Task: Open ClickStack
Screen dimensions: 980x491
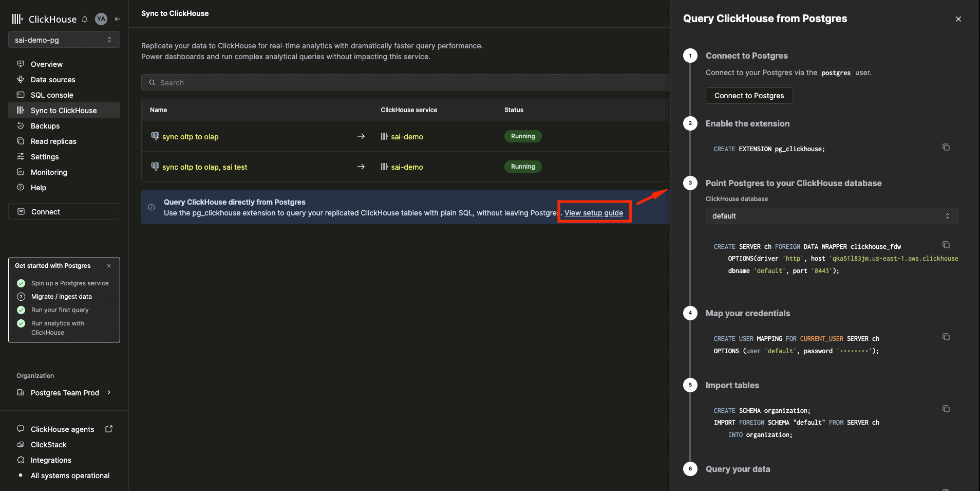Action: pos(49,445)
